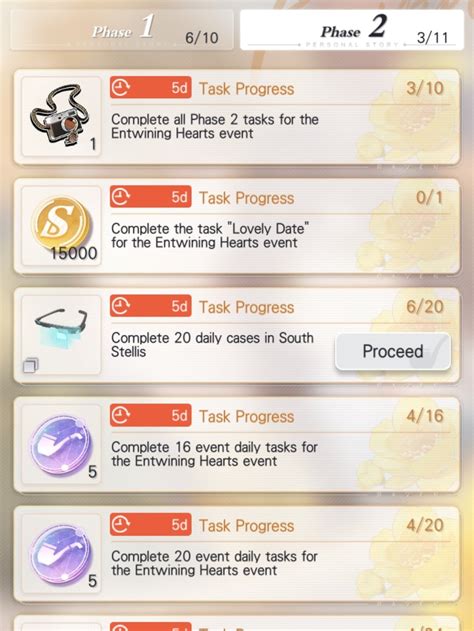474x631 pixels.
Task: Open the stack icon below the glasses reward
Action: tap(31, 365)
